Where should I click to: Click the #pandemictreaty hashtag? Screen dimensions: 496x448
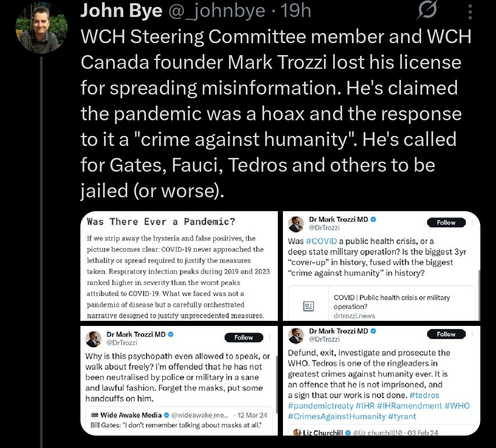point(321,406)
